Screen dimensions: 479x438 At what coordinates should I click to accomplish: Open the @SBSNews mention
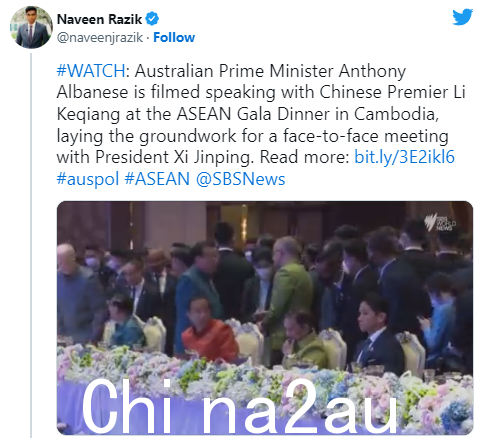[241, 179]
